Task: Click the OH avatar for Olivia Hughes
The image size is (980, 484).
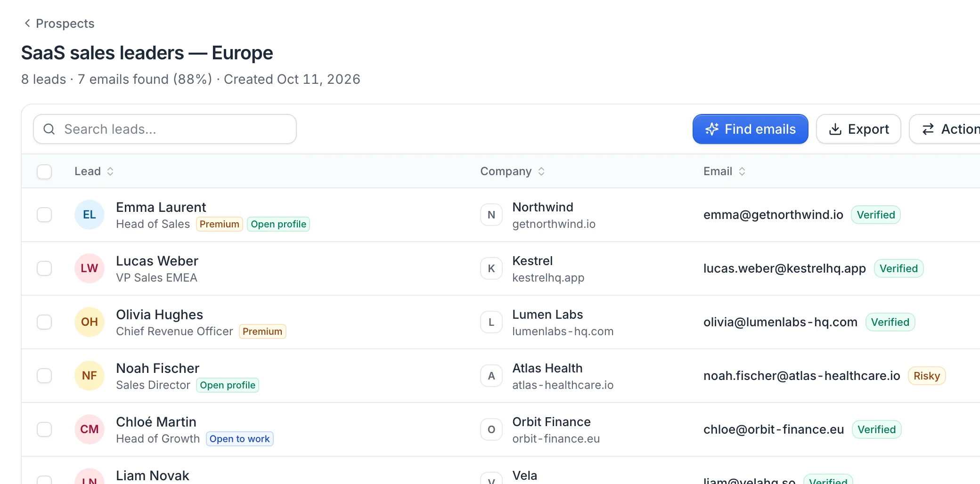Action: (x=90, y=322)
